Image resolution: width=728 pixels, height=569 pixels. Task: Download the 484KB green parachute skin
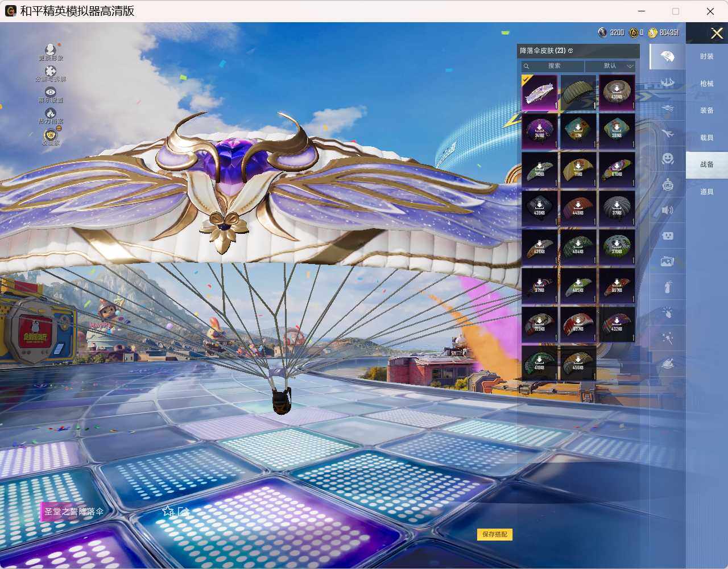578,247
